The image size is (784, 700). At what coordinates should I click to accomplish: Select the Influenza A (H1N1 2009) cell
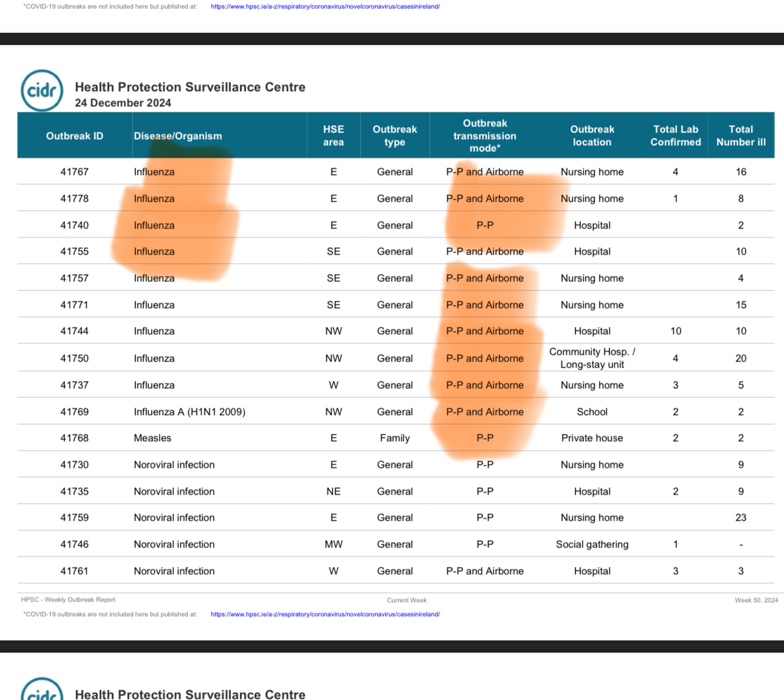(x=190, y=412)
